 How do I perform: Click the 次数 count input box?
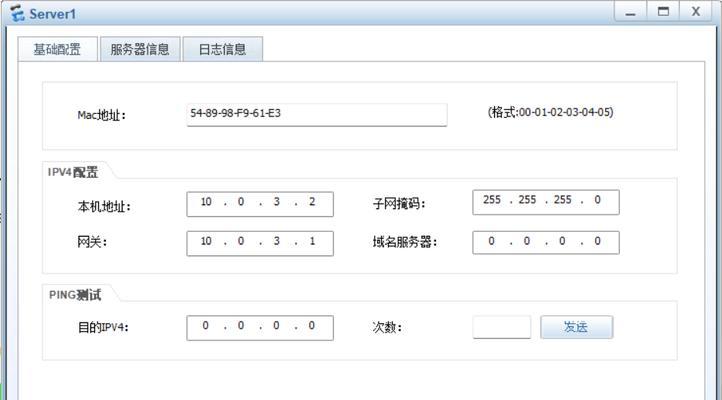[x=502, y=327]
